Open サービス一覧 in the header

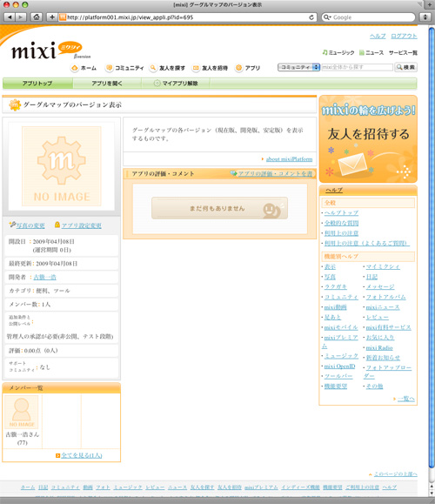pyautogui.click(x=403, y=52)
